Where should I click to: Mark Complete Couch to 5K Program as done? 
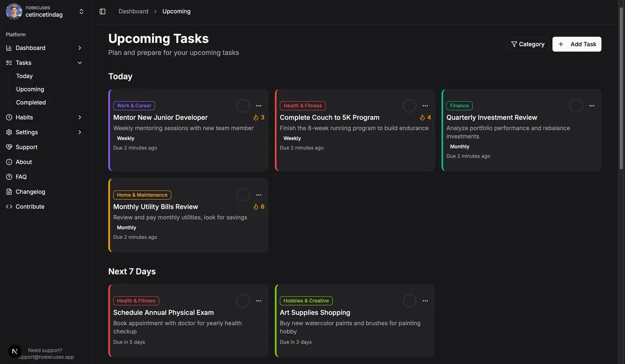coord(409,106)
